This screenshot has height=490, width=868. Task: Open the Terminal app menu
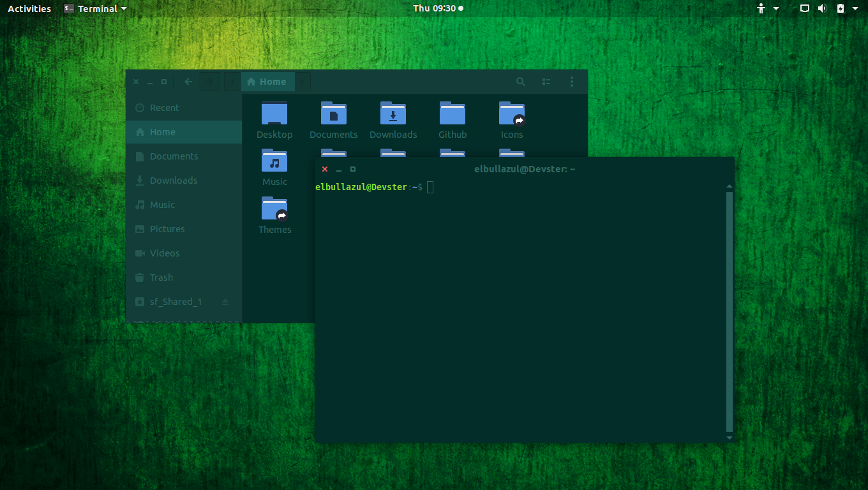(95, 8)
